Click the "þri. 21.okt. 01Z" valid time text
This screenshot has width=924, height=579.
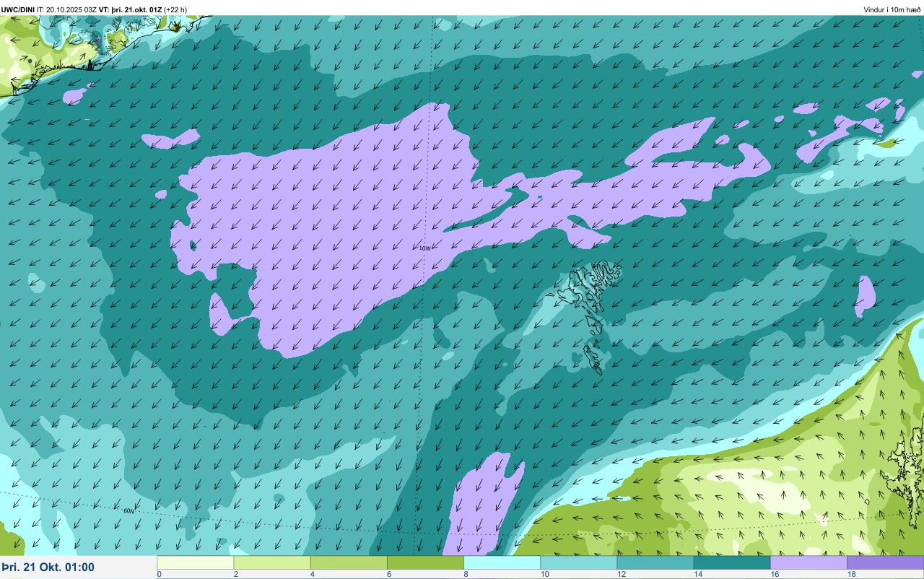[x=136, y=10]
